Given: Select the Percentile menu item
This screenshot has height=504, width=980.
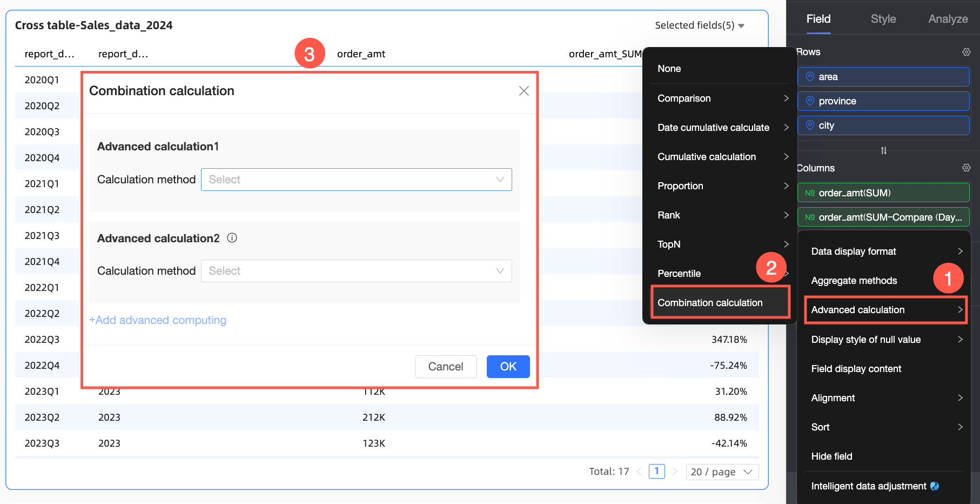Looking at the screenshot, I should [x=720, y=274].
